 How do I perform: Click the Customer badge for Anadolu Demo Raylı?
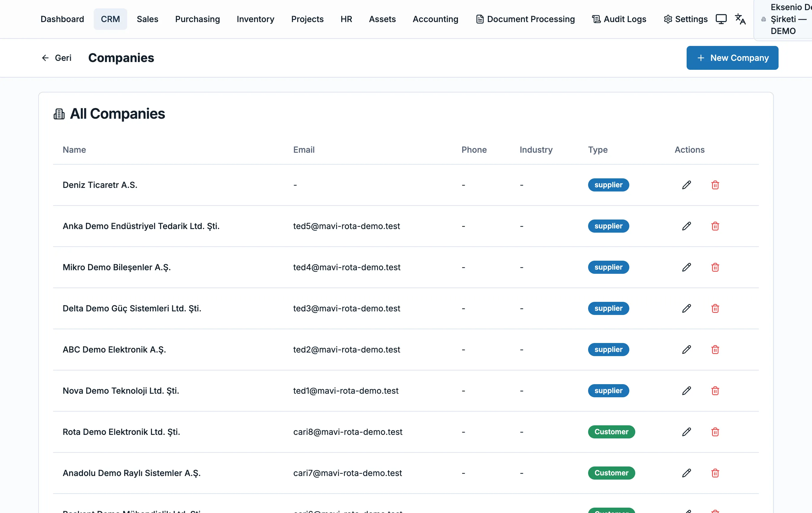(611, 473)
